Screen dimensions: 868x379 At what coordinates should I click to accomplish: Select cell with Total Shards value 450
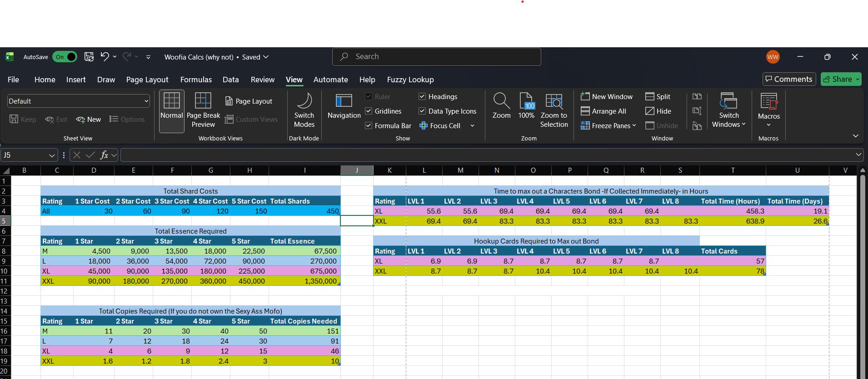[304, 211]
